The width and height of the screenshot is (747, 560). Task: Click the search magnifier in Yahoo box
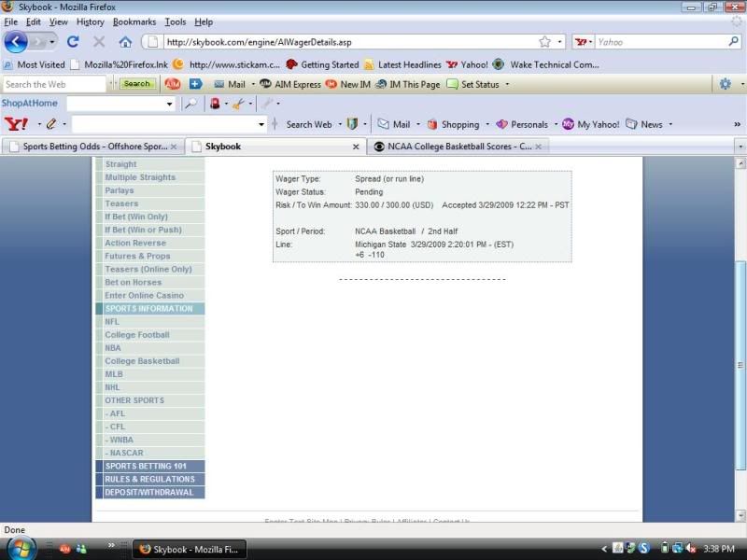pyautogui.click(x=733, y=42)
